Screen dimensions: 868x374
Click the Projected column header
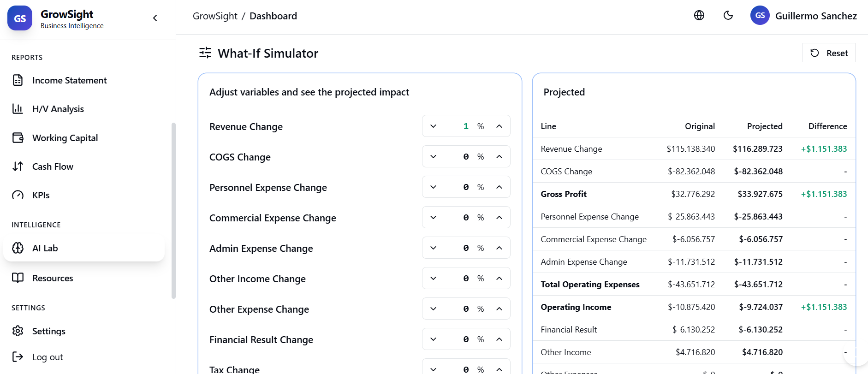765,126
